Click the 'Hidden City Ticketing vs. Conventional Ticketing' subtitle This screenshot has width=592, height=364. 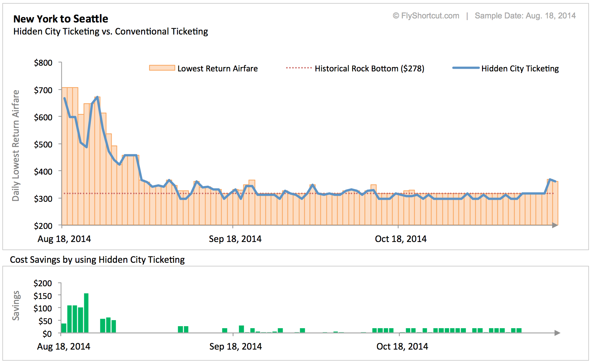tap(111, 32)
